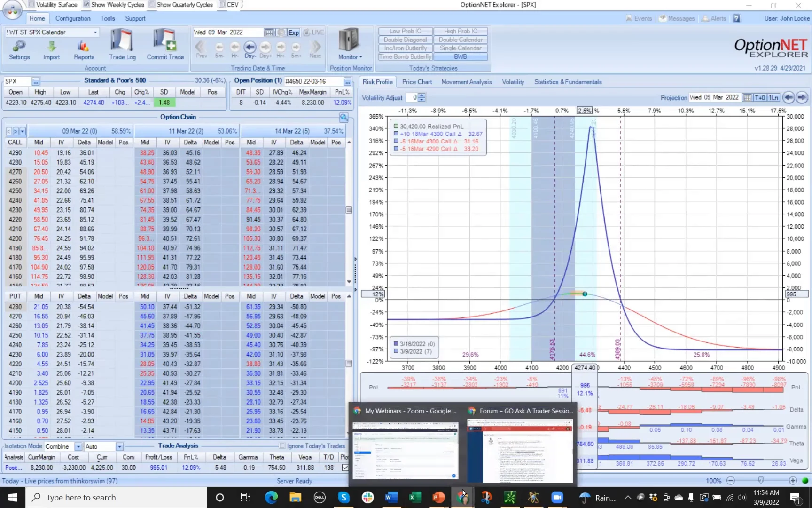
Task: Zoom in with the plus button
Action: click(793, 481)
